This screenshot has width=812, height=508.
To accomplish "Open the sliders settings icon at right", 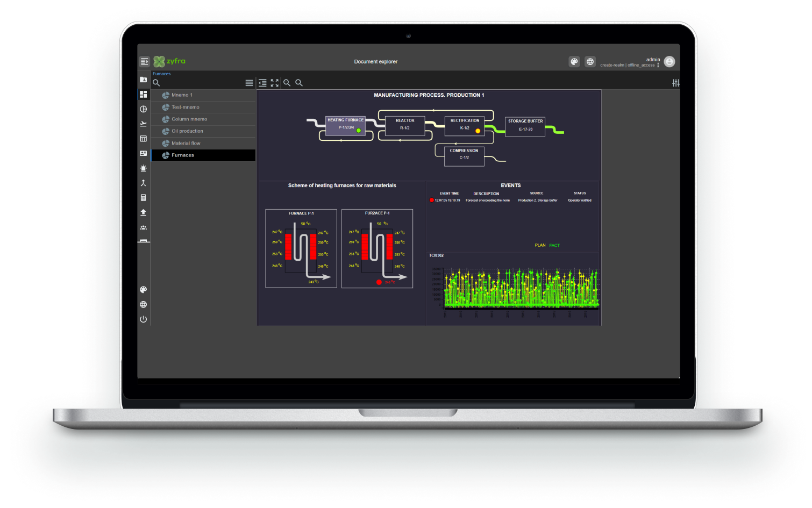I will [675, 83].
